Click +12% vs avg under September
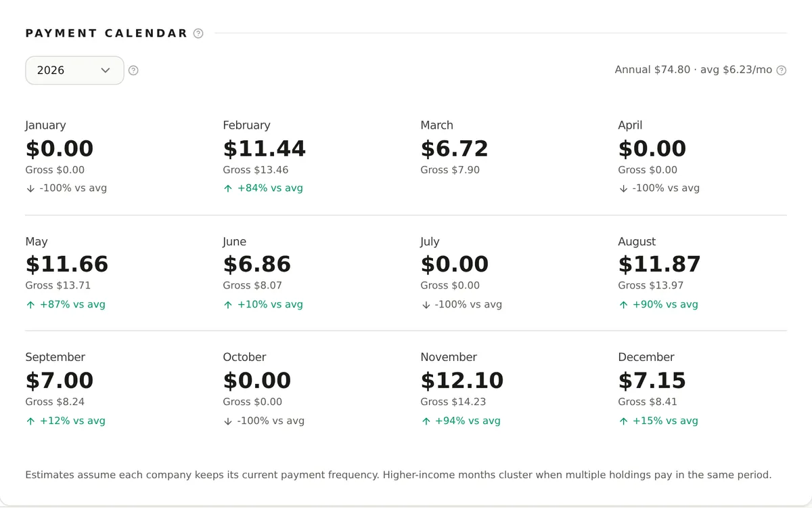Viewport: 812px width, 508px height. [x=66, y=421]
